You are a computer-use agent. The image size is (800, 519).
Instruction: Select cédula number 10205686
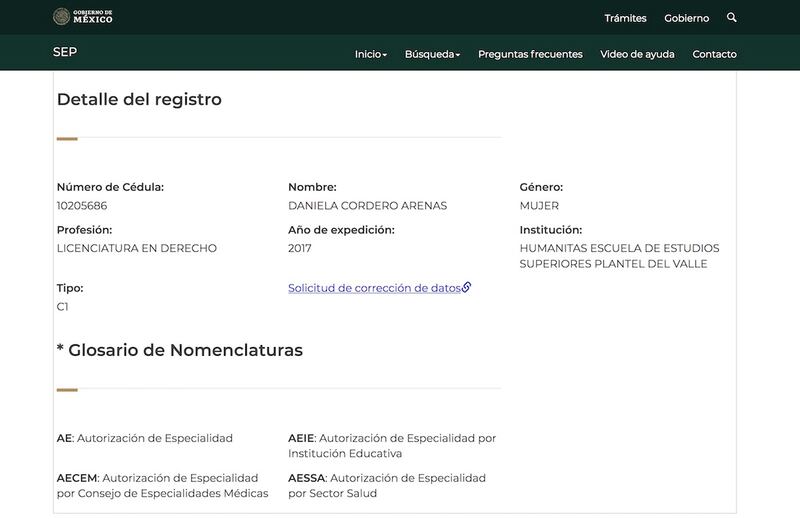tap(82, 206)
